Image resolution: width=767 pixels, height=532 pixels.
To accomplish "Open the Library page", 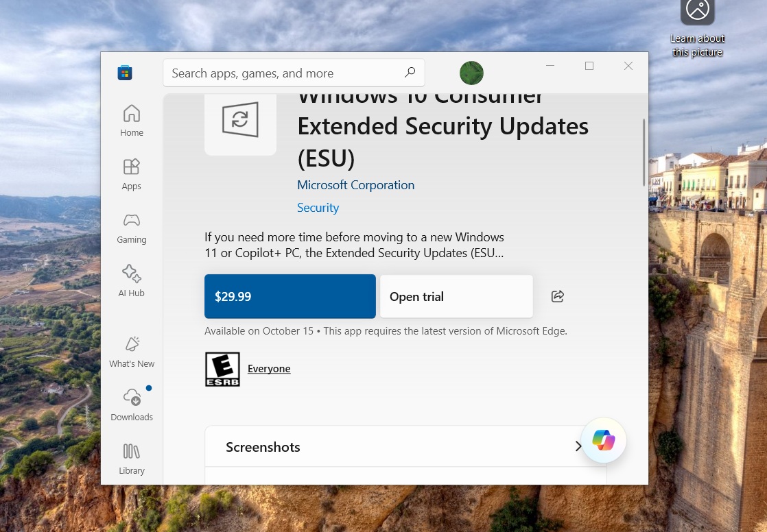I will [132, 459].
